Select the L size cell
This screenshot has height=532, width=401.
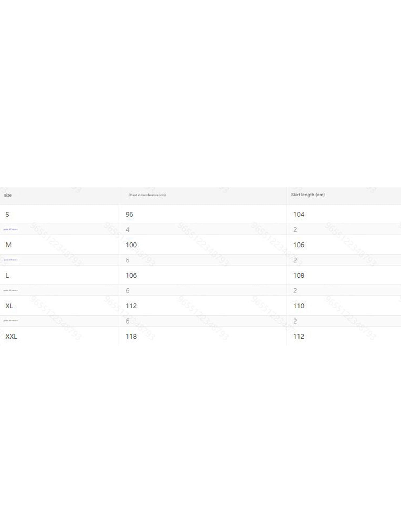point(7,275)
